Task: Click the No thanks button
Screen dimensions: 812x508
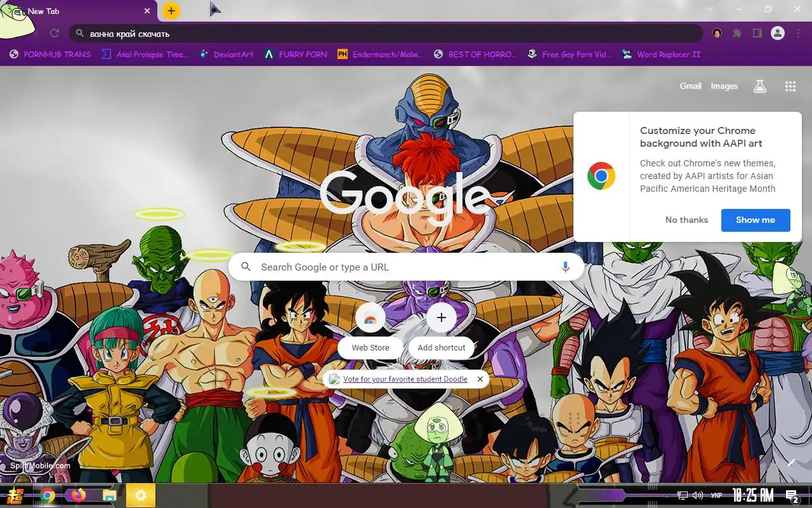Action: click(686, 220)
